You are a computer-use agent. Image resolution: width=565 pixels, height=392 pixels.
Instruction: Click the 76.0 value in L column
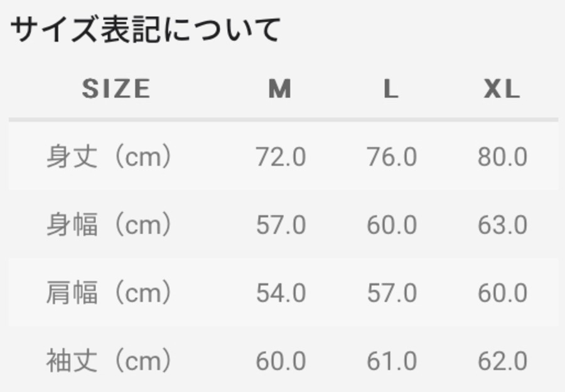click(x=392, y=157)
